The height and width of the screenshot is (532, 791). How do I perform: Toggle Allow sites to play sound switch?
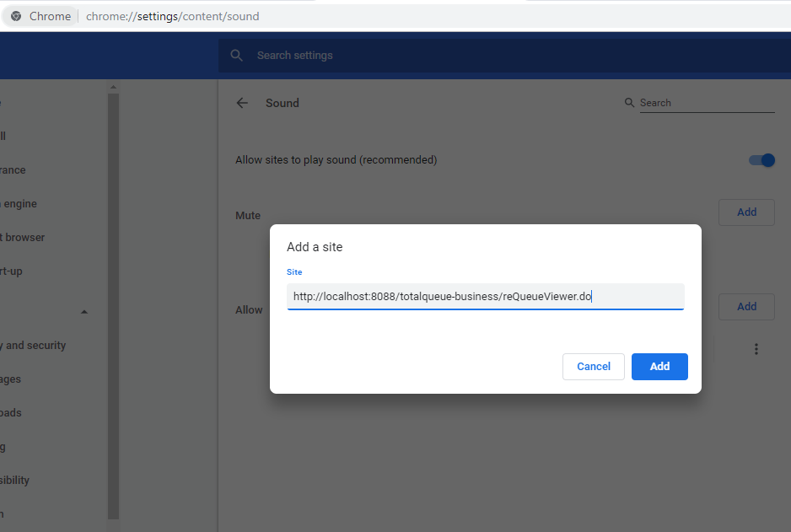tap(761, 160)
